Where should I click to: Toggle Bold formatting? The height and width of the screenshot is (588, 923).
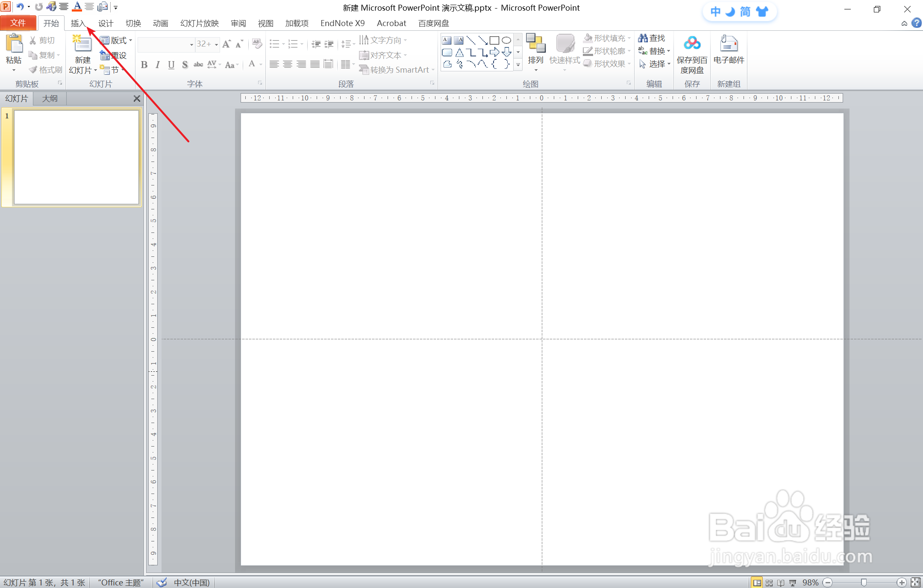pyautogui.click(x=144, y=65)
